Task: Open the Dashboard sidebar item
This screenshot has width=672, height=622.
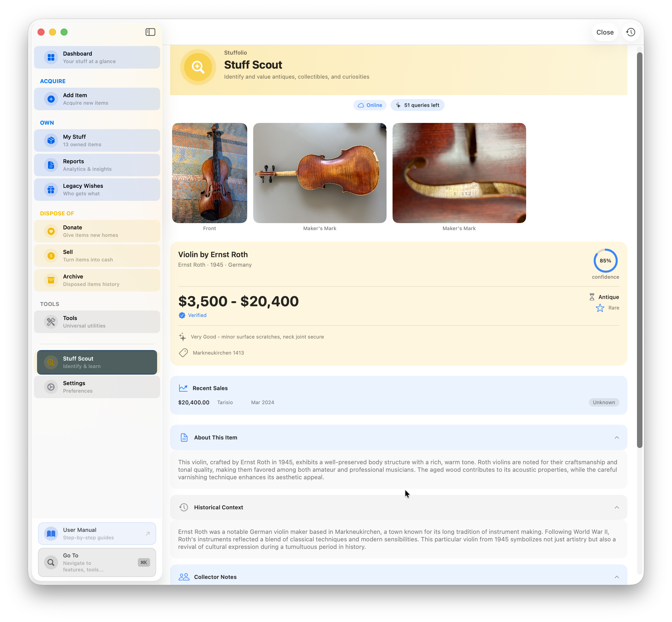Action: pyautogui.click(x=97, y=57)
